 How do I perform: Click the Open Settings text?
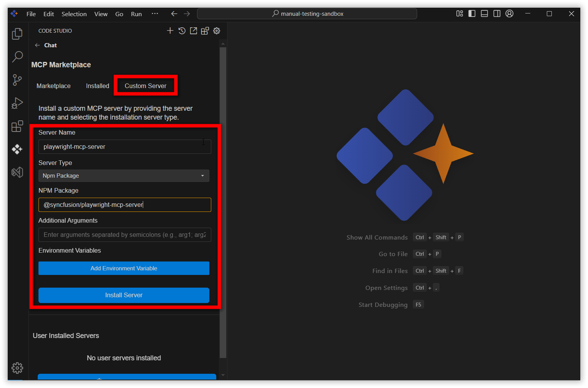387,288
